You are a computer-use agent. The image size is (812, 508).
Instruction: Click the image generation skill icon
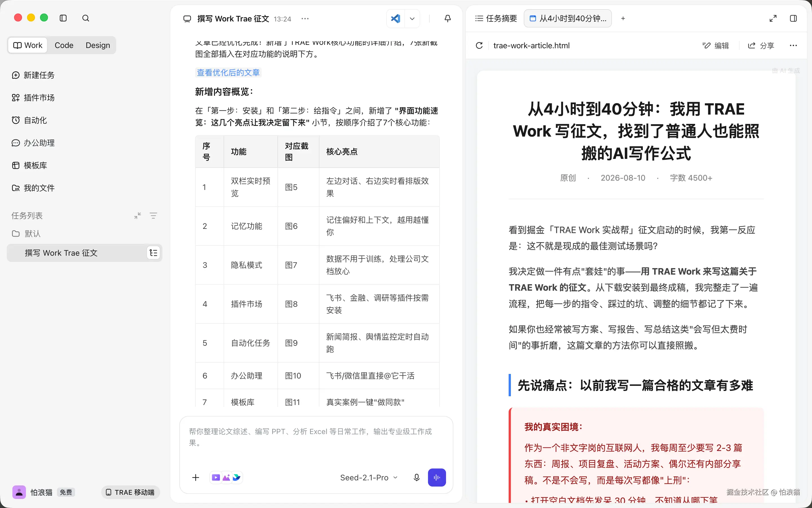(226, 478)
